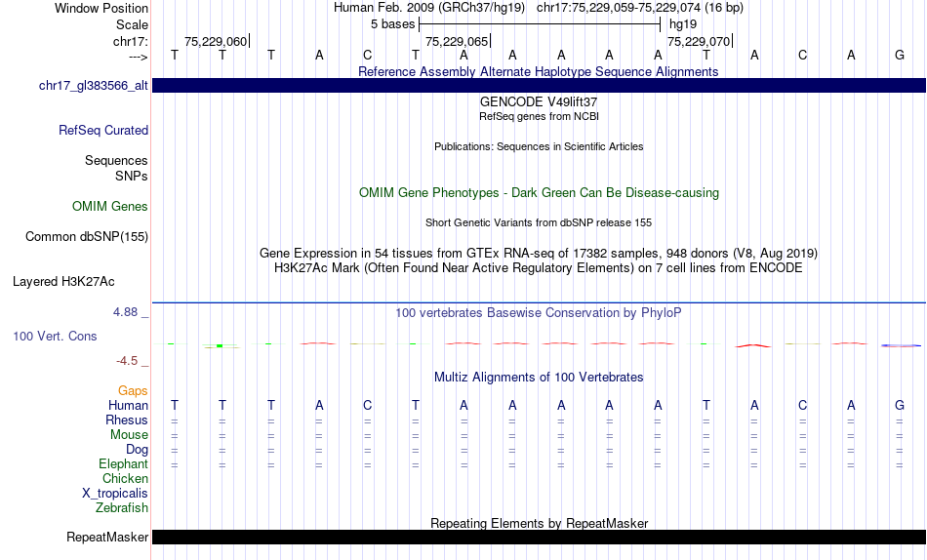The height and width of the screenshot is (560, 927).
Task: Click the 'Human Feb. 2009 (GRCh37/hg19)' assembly text
Action: click(429, 8)
